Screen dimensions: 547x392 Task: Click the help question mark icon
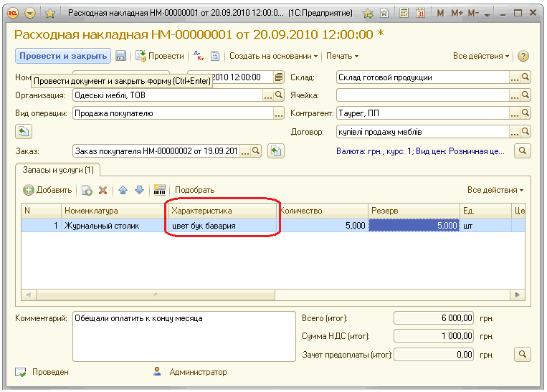[x=523, y=56]
